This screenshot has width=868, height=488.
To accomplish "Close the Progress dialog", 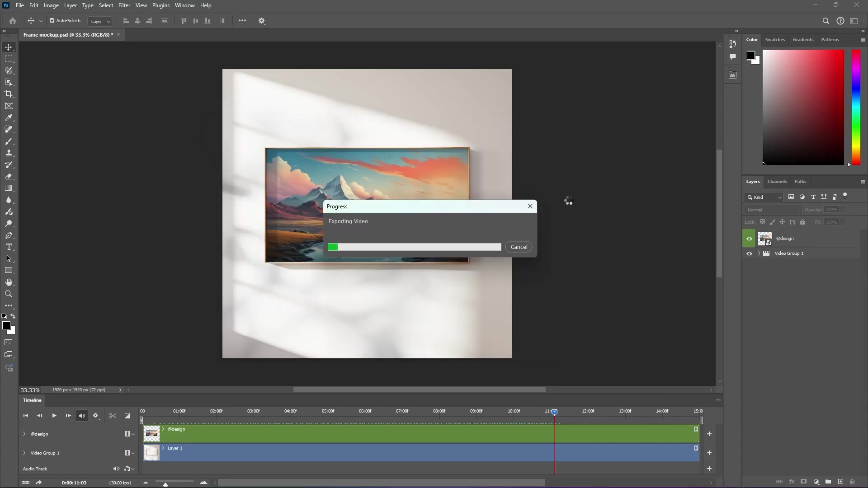I will pyautogui.click(x=530, y=206).
